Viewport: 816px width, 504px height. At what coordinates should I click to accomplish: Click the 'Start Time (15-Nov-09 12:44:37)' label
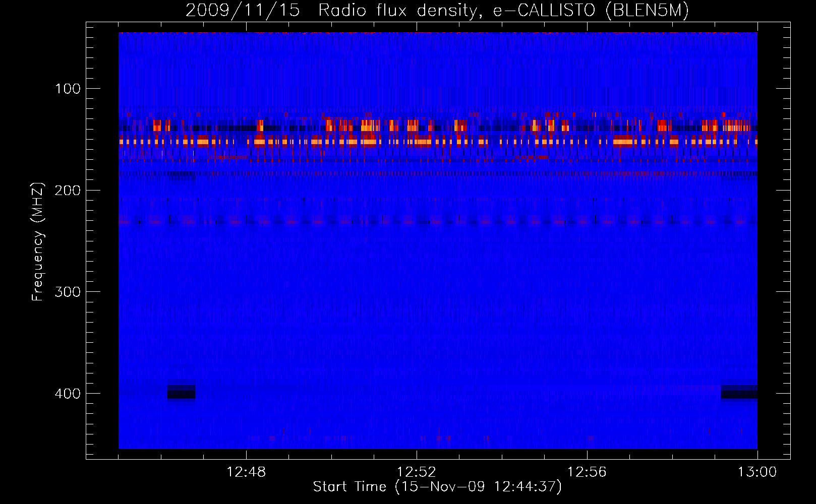coord(437,487)
